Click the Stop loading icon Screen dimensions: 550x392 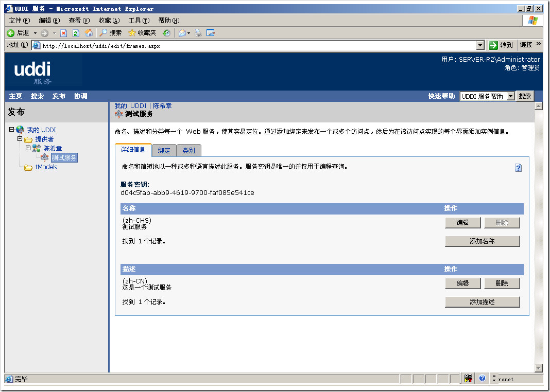pos(63,33)
